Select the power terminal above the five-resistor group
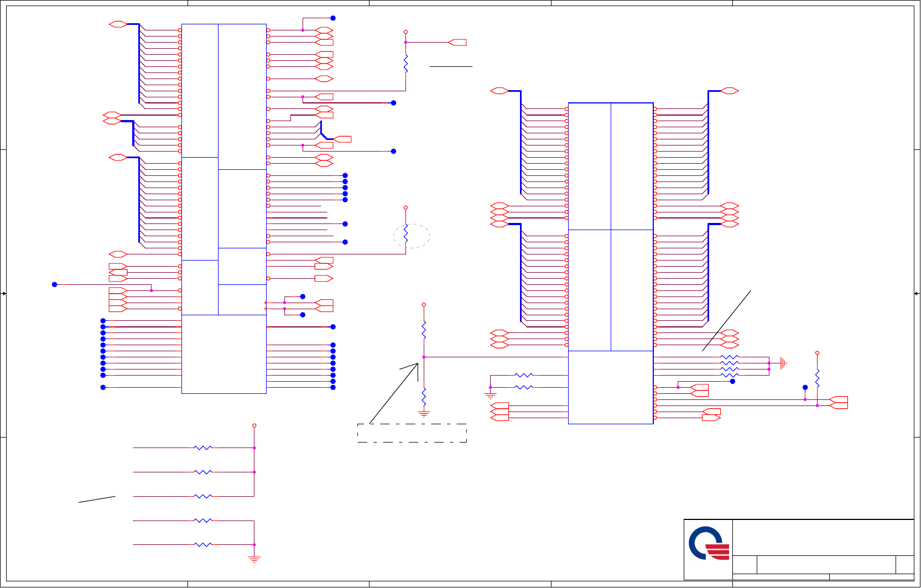 point(254,426)
